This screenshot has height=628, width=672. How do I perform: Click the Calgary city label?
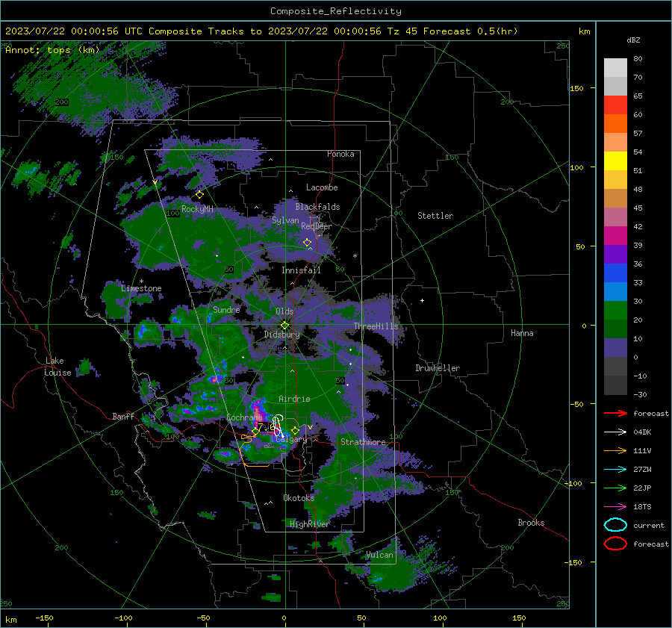click(290, 439)
